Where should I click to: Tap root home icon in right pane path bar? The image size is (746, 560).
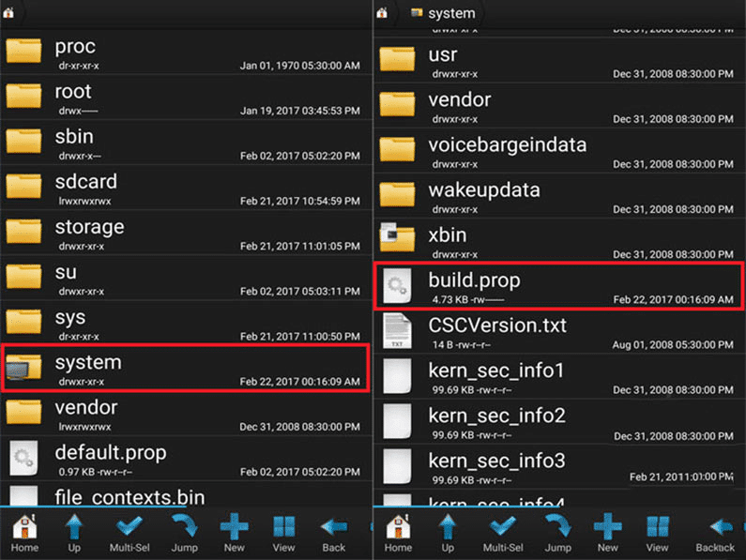click(382, 13)
